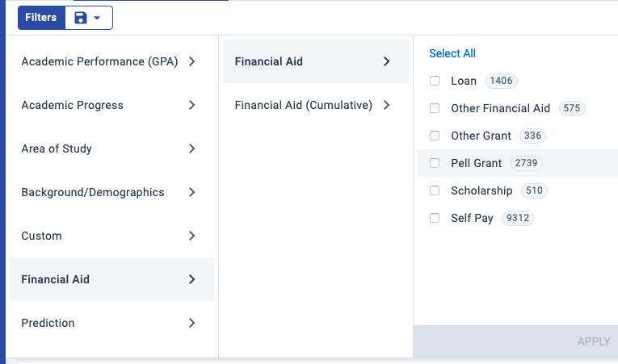Expand the Prediction chevron arrow
The image size is (618, 364).
point(191,323)
